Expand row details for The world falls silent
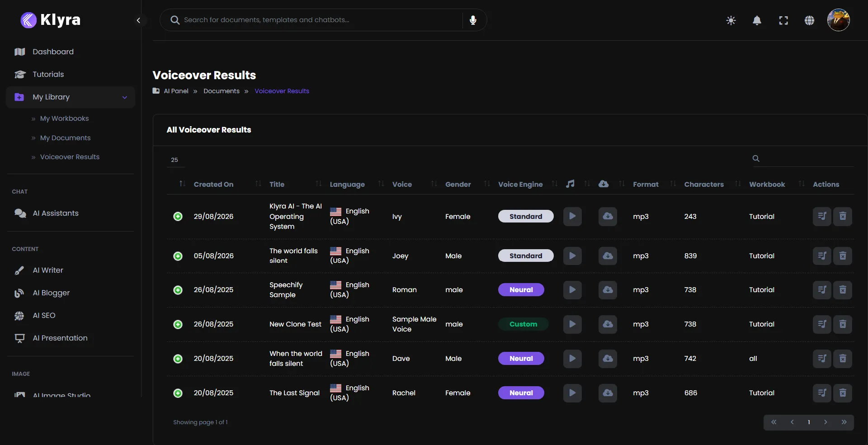This screenshot has width=868, height=445. 178,256
